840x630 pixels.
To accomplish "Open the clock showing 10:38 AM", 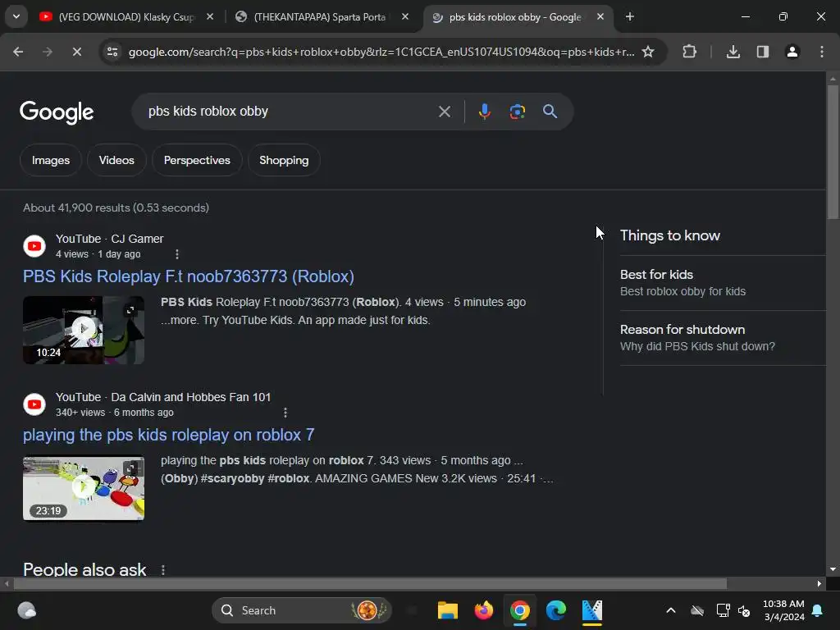I will [x=783, y=610].
